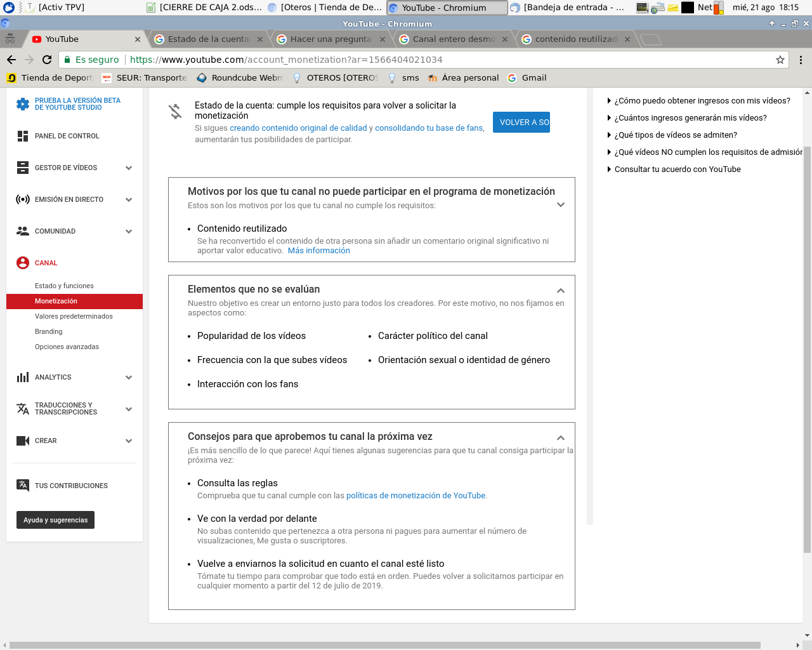
Task: Open the Tienda de Deport bookmark
Action: click(x=49, y=78)
